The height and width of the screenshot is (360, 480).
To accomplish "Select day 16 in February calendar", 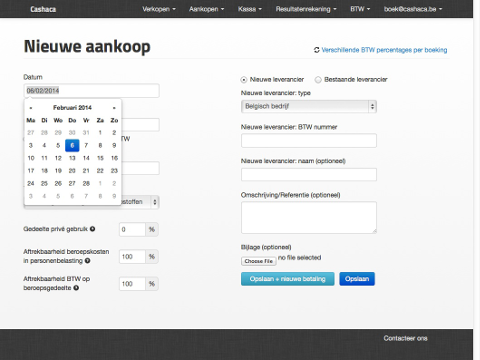I will point(114,158).
